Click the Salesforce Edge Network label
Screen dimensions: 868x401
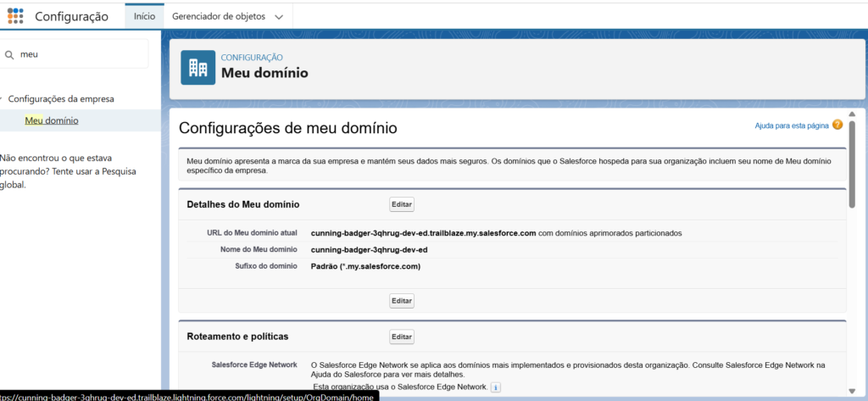(x=254, y=365)
